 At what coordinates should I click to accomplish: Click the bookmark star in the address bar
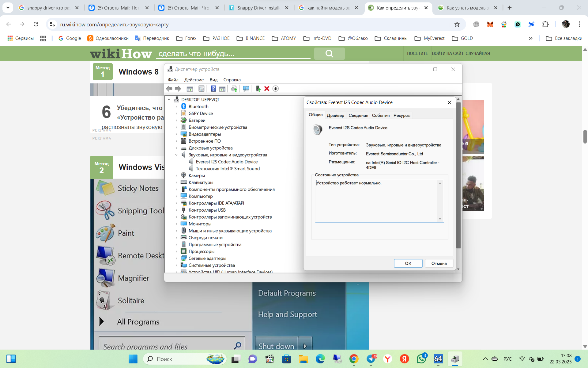click(x=457, y=24)
